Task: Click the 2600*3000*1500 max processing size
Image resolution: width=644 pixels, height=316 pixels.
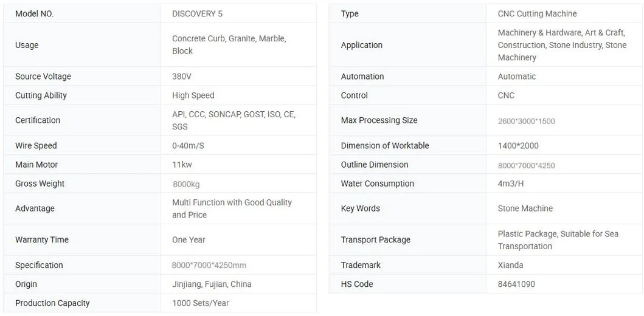Action: (527, 121)
